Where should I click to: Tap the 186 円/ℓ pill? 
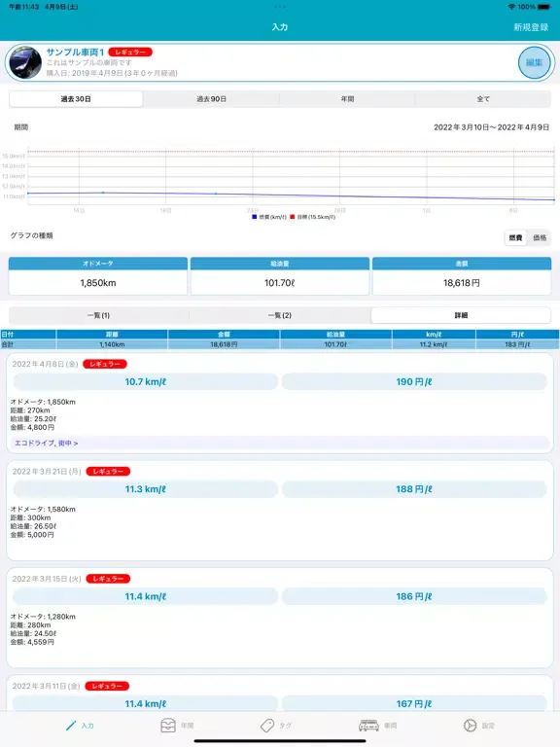[x=414, y=596]
